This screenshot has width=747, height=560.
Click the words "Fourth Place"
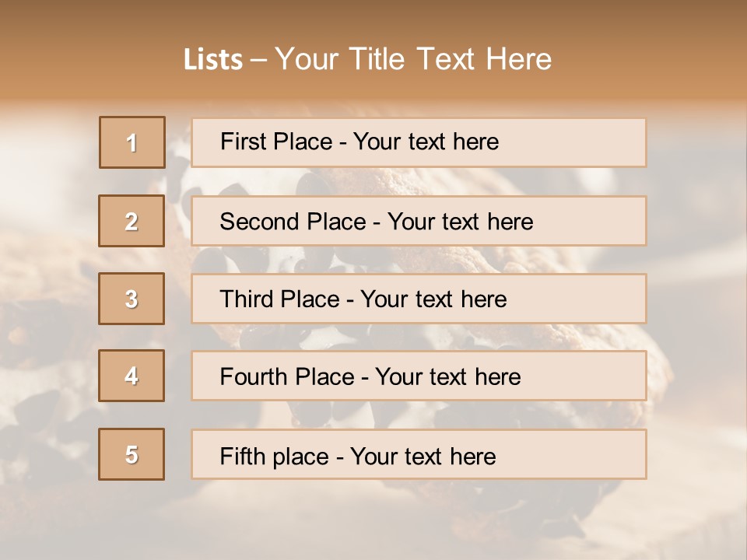click(x=286, y=377)
